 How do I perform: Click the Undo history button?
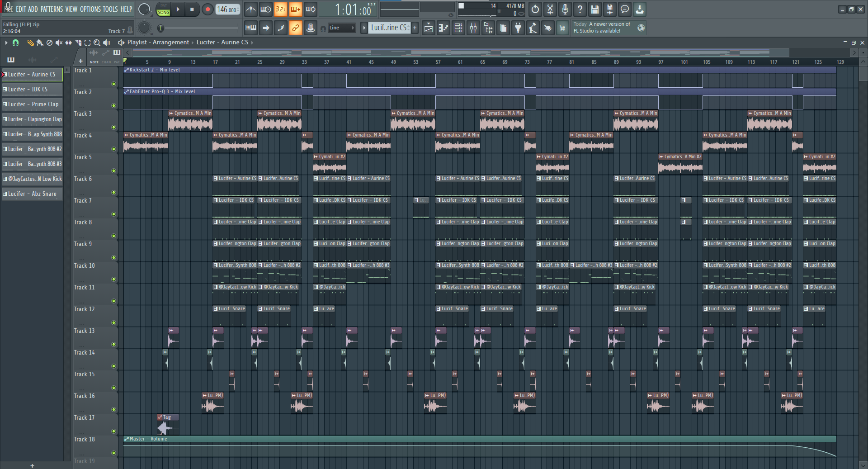535,9
